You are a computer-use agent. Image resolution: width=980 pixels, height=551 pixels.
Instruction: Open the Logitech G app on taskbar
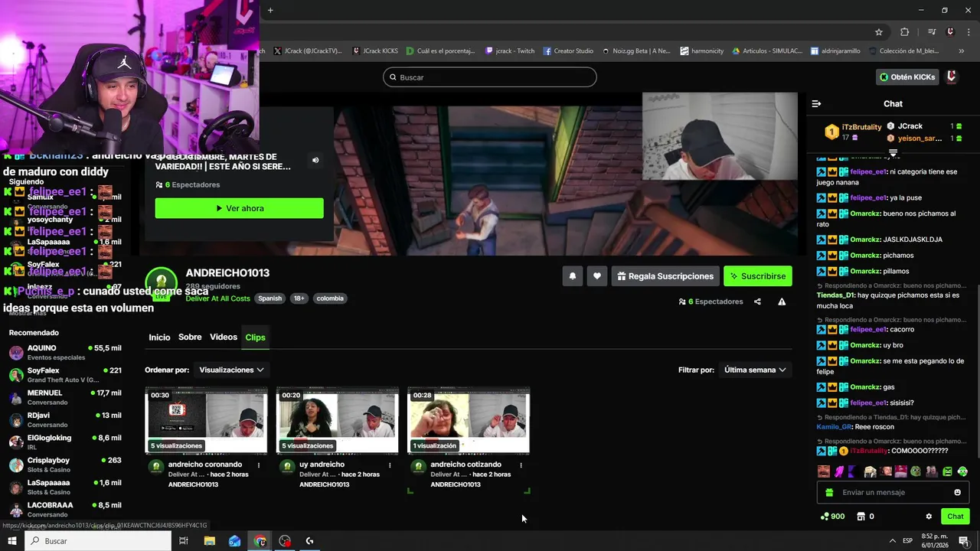[309, 541]
